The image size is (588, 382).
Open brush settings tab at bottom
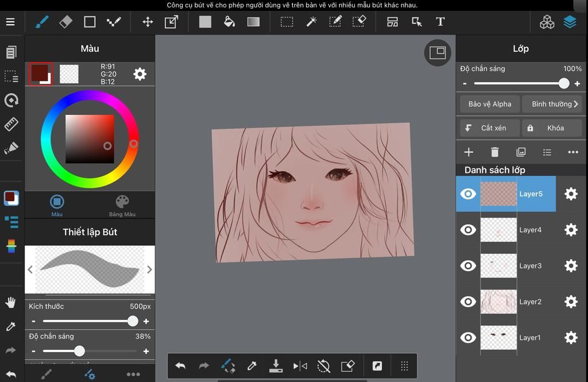(x=90, y=374)
